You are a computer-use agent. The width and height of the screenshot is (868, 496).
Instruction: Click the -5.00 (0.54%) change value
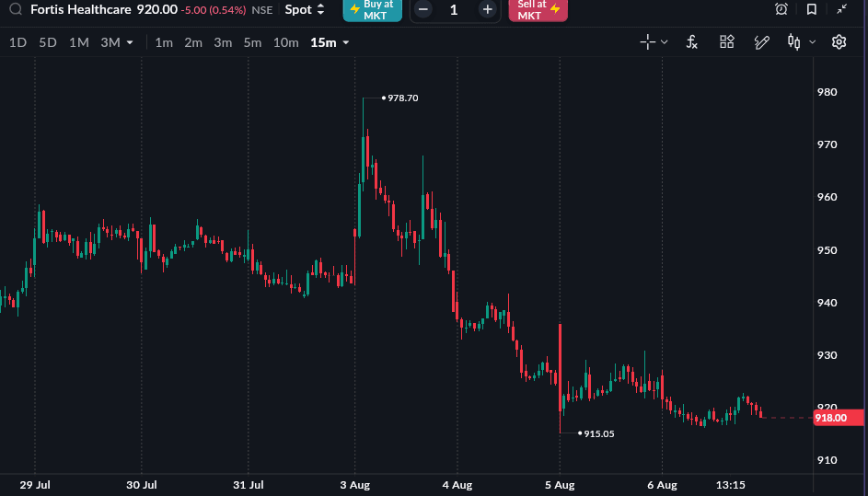(214, 10)
